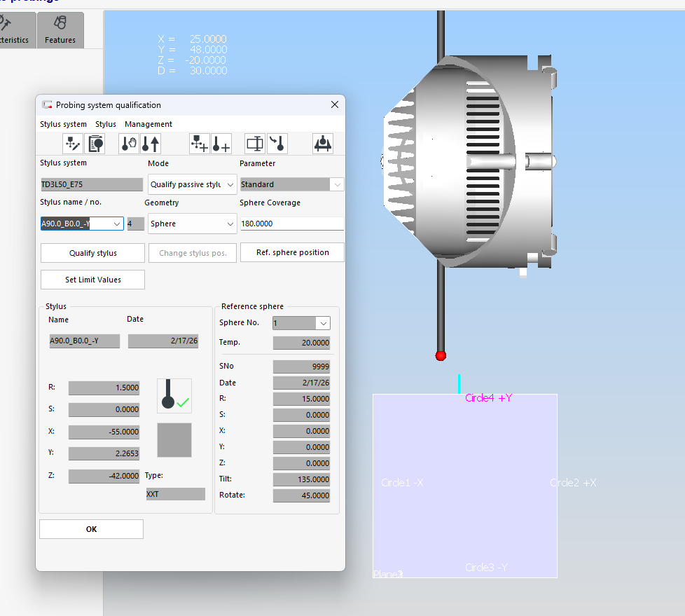The image size is (685, 616).
Task: Open the Sphere No. dropdown
Action: tap(322, 323)
